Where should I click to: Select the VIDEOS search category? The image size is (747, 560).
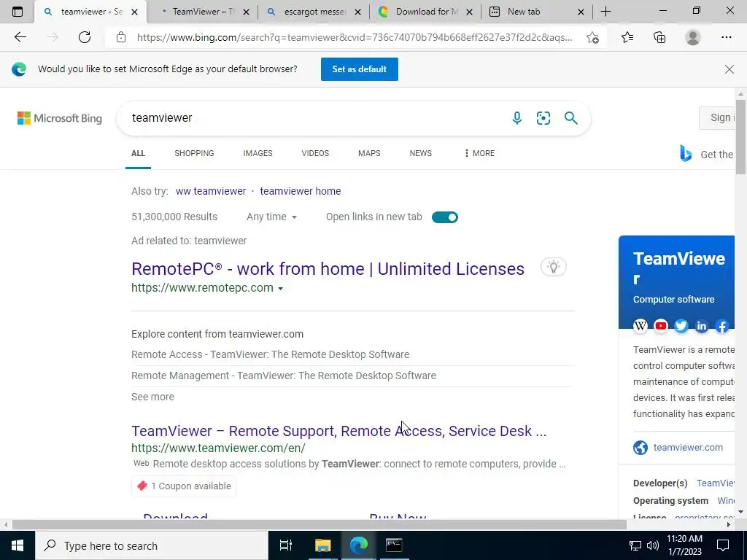coord(315,153)
